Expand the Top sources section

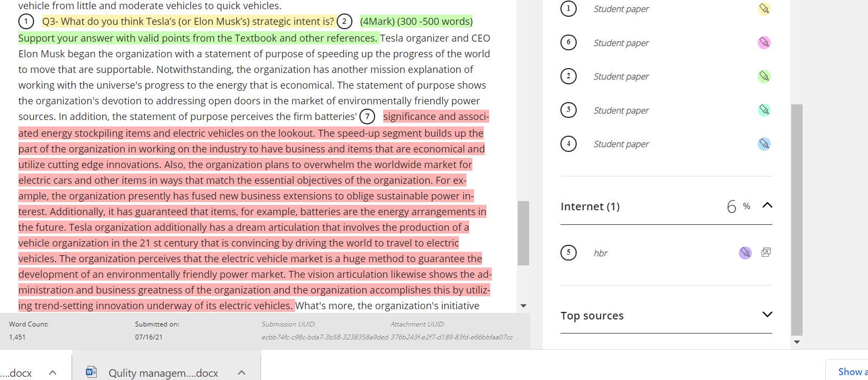(767, 315)
